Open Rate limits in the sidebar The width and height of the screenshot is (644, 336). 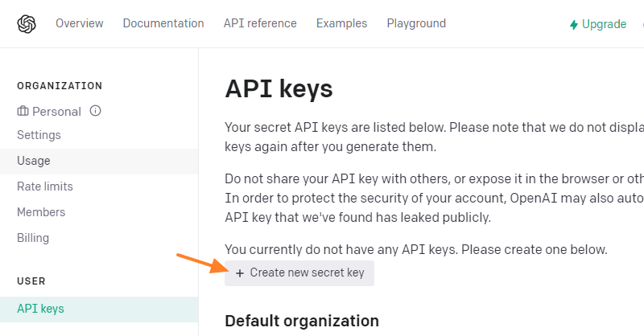[45, 186]
